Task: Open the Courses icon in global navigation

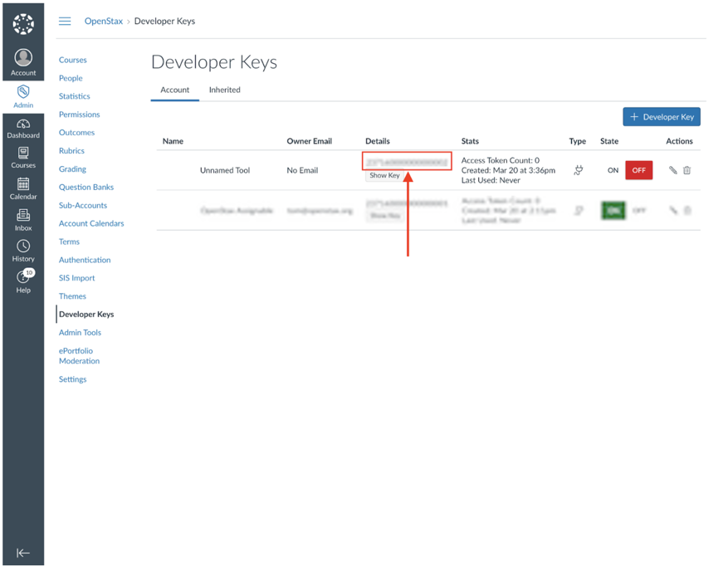Action: point(22,157)
